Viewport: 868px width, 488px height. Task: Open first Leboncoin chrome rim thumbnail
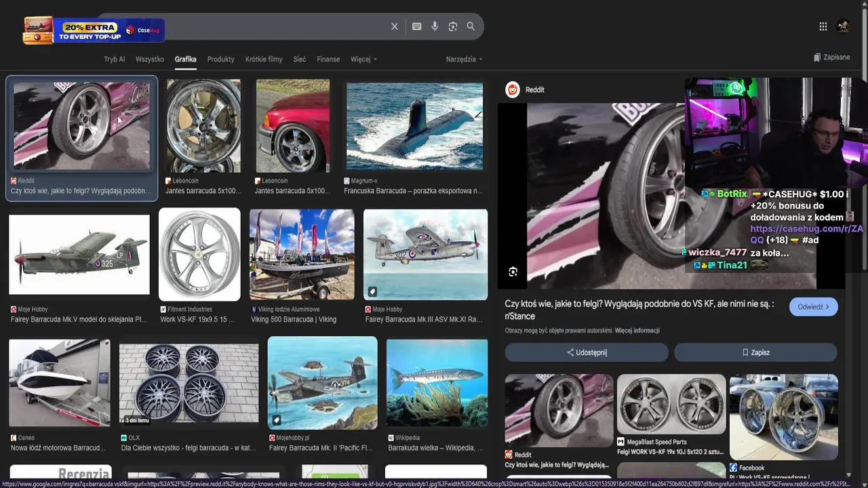tap(203, 125)
